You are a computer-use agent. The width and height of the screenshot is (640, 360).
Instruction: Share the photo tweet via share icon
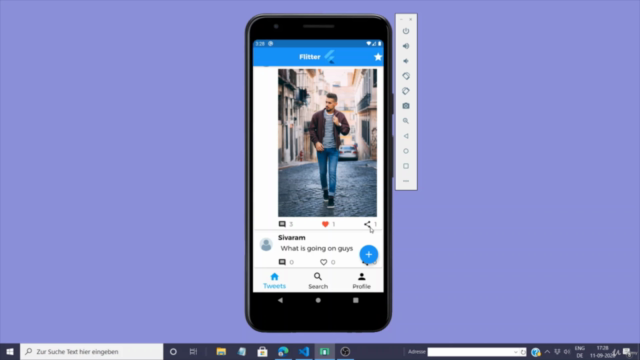click(x=367, y=224)
